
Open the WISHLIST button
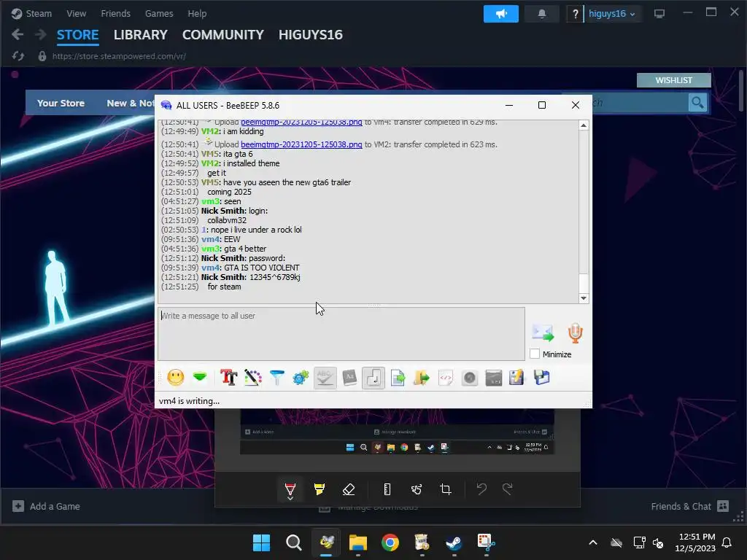click(x=673, y=80)
